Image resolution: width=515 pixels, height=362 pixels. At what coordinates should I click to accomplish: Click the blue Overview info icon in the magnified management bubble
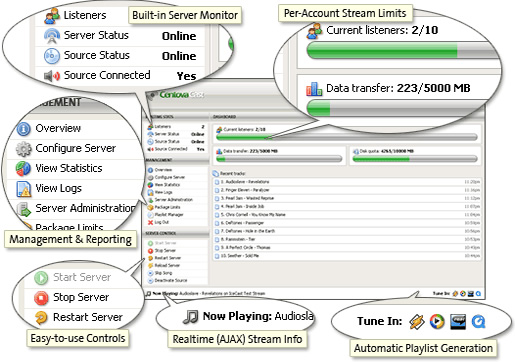tap(23, 129)
